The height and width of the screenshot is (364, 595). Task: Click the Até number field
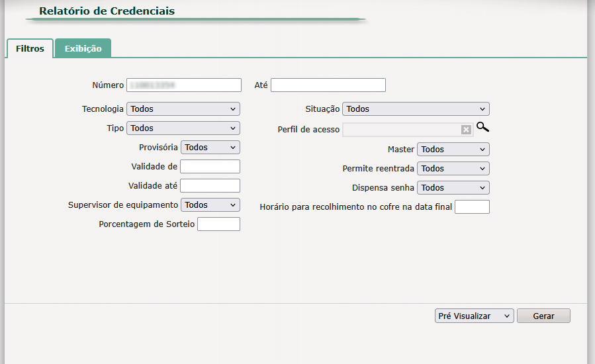coord(328,85)
